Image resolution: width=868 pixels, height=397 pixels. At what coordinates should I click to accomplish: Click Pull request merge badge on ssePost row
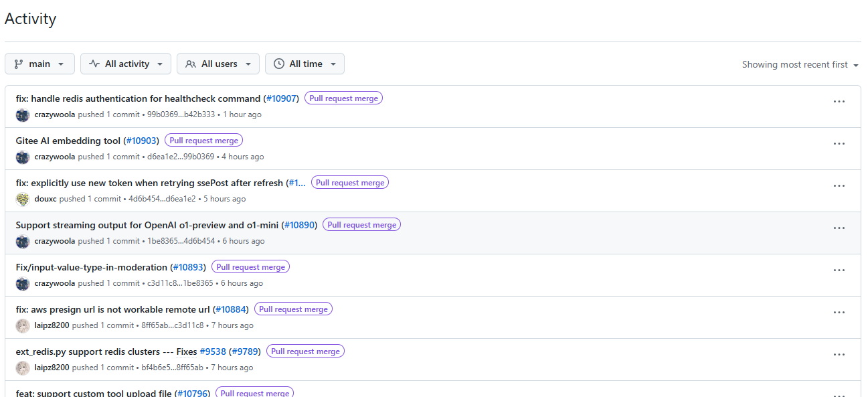coord(350,183)
